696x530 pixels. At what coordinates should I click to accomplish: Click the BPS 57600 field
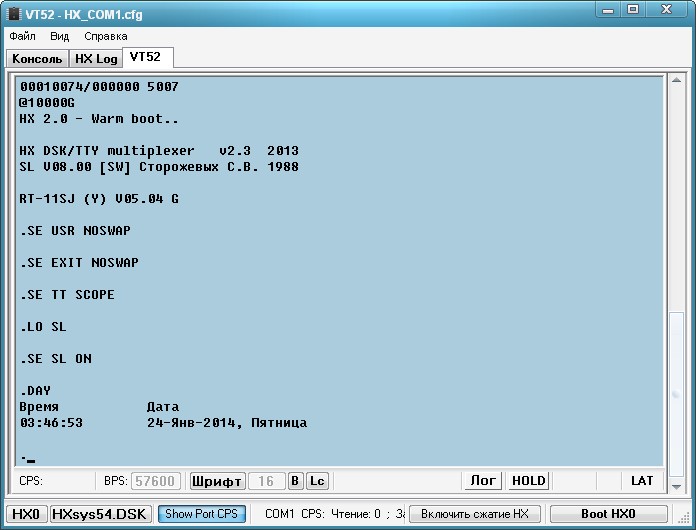point(156,481)
